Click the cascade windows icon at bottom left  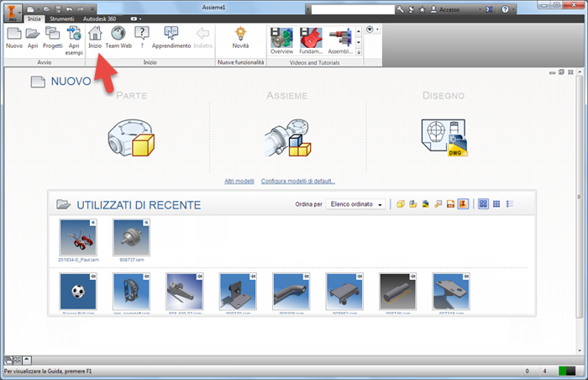(x=8, y=361)
